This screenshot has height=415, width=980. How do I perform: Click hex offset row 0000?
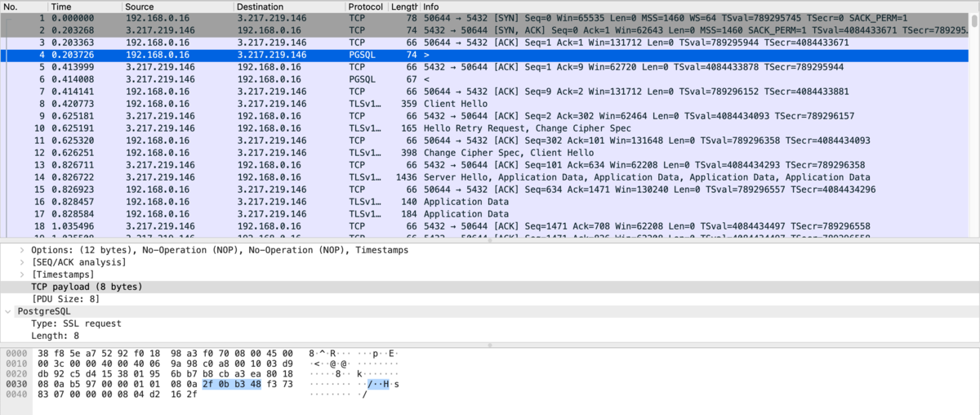point(15,354)
